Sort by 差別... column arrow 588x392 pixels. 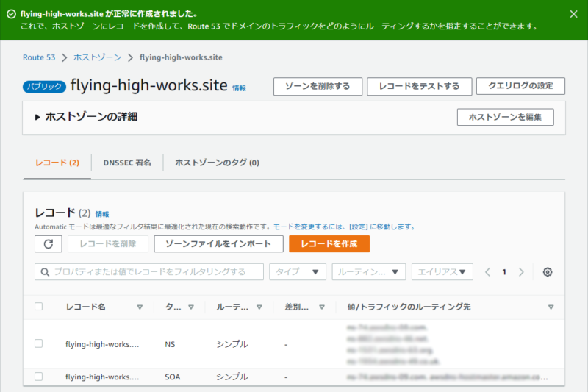(322, 307)
